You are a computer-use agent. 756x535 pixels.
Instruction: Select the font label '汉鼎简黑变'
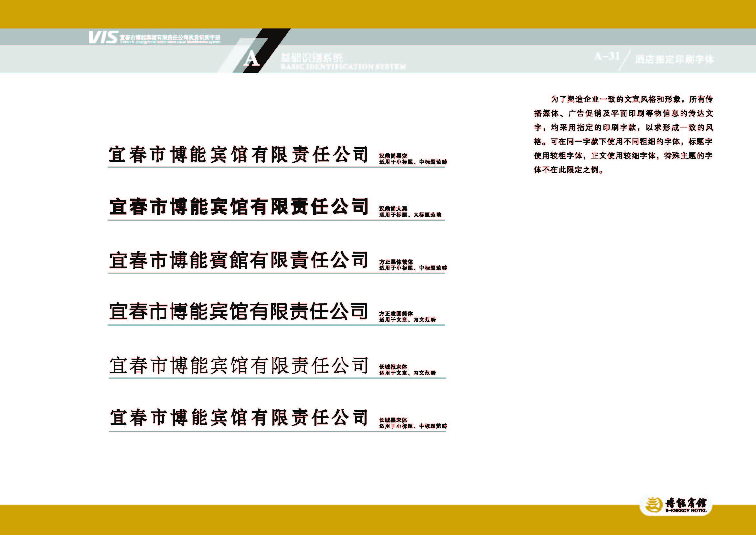point(393,156)
